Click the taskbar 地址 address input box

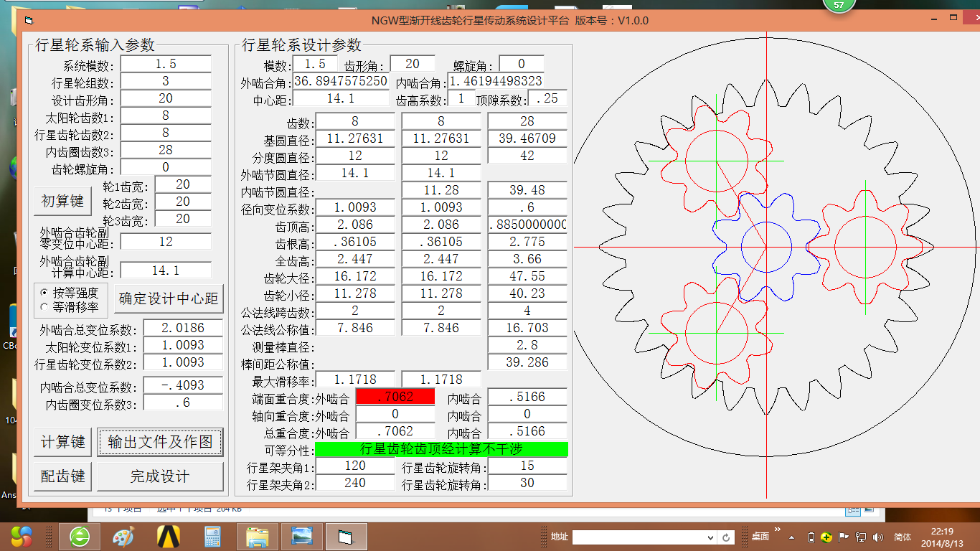pyautogui.click(x=639, y=537)
